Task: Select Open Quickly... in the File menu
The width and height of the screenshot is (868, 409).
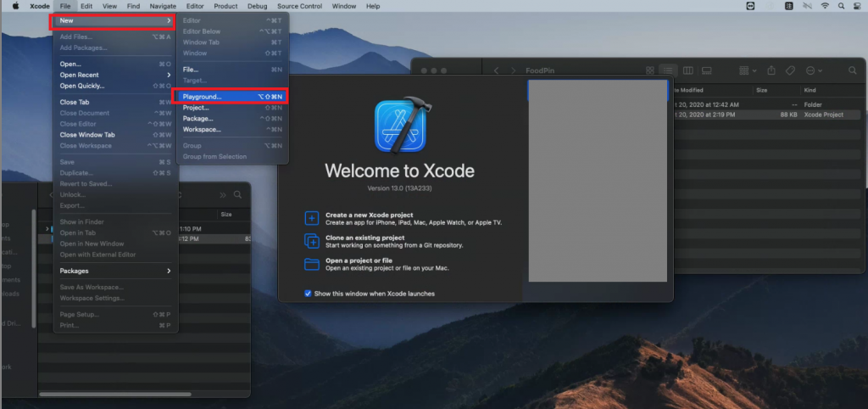Action: point(115,86)
